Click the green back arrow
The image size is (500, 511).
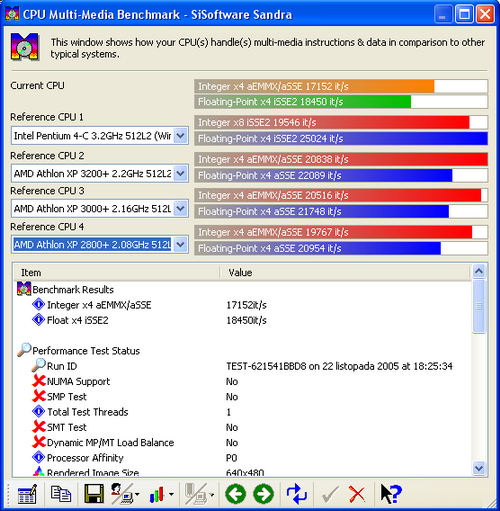tap(236, 494)
